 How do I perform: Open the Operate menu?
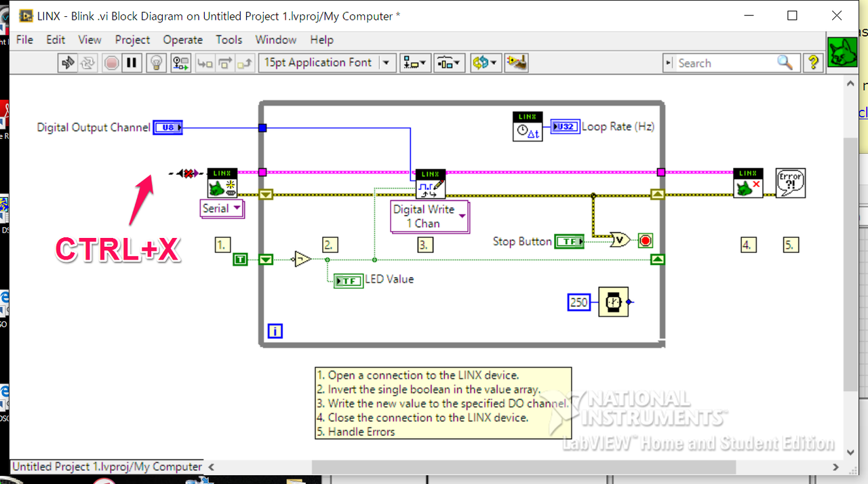[x=182, y=40]
